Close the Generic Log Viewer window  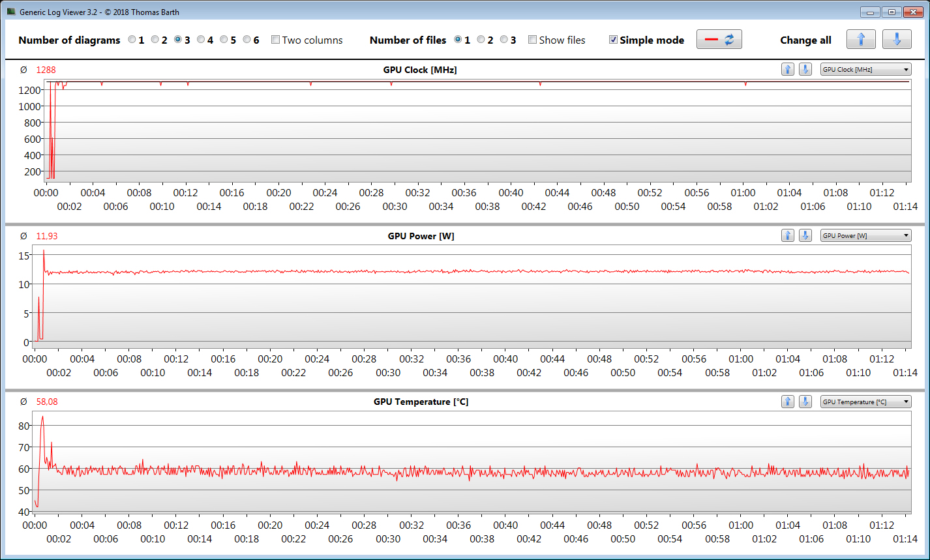(x=912, y=12)
